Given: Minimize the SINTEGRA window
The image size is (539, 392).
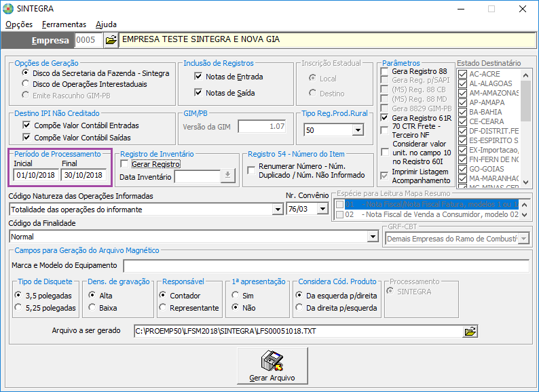Looking at the screenshot, I should [x=461, y=9].
